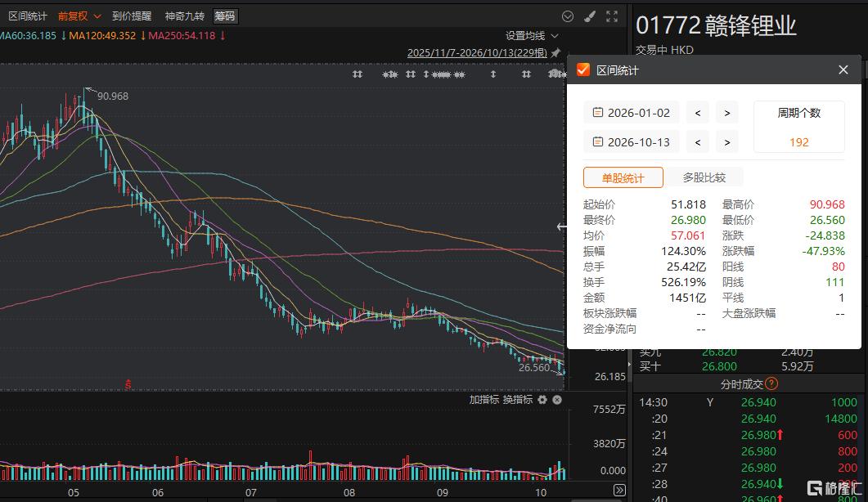
Task: Step end date forward with > button
Action: 726,141
